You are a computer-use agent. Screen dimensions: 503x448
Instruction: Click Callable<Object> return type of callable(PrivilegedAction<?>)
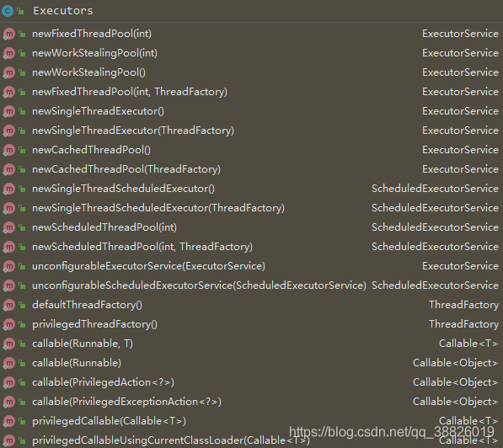456,382
